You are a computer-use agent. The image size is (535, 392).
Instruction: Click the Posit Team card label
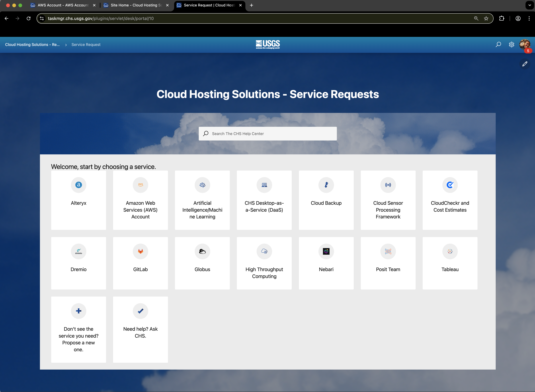pyautogui.click(x=388, y=269)
